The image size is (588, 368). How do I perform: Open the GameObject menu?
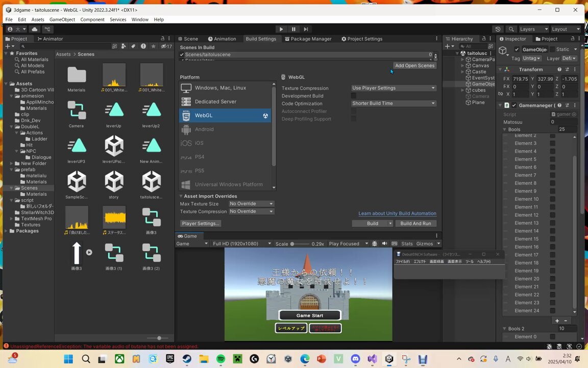pos(62,19)
